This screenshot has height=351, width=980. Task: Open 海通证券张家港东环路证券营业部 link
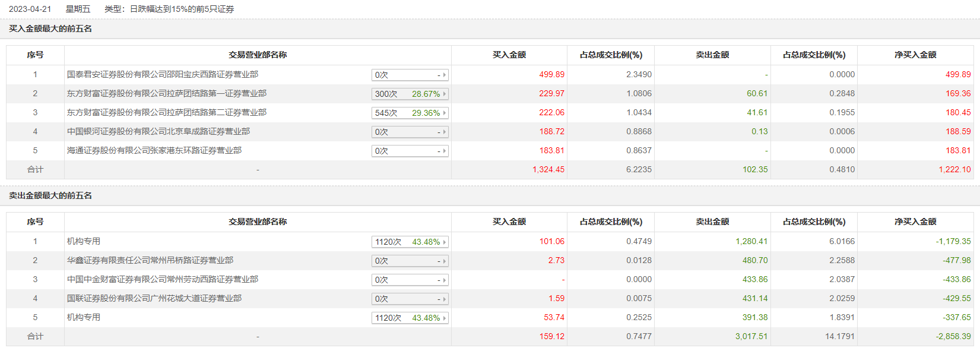pyautogui.click(x=154, y=150)
